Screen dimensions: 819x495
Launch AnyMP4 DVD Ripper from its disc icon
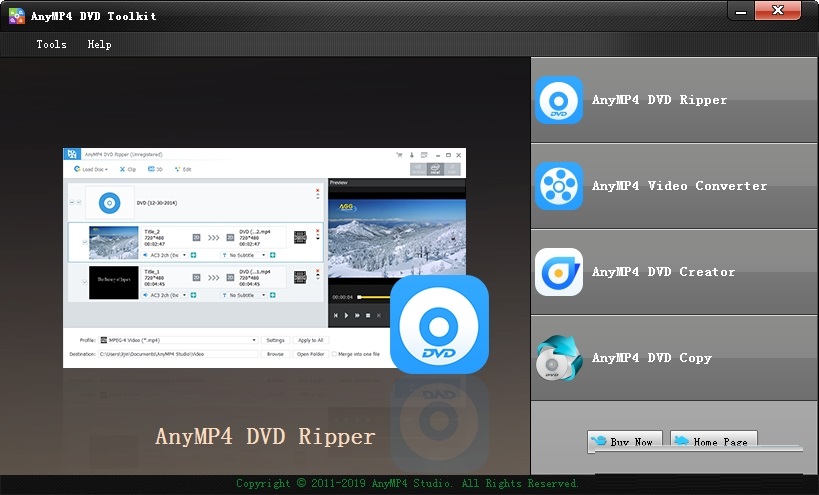point(559,100)
